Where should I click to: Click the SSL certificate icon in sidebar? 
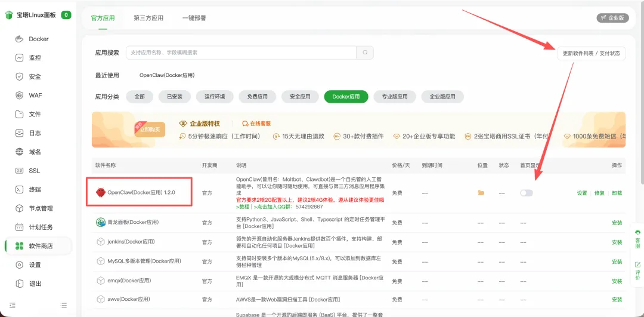click(19, 171)
